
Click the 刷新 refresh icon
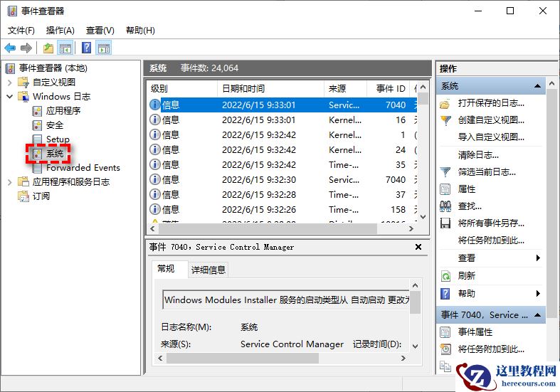pos(445,276)
